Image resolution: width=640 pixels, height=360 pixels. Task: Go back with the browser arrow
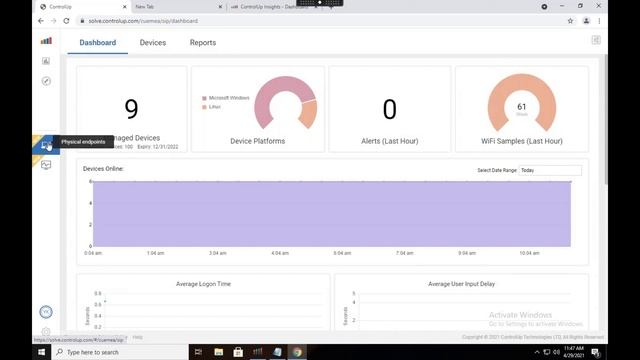41,21
